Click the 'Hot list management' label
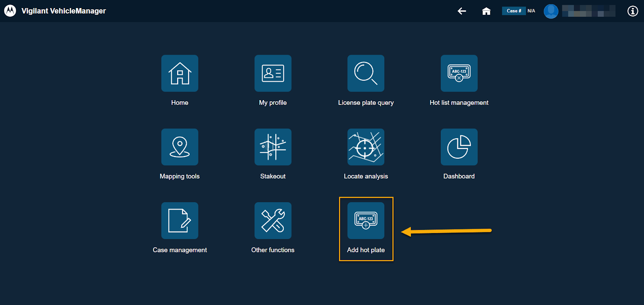Image resolution: width=644 pixels, height=305 pixels. pos(459,103)
